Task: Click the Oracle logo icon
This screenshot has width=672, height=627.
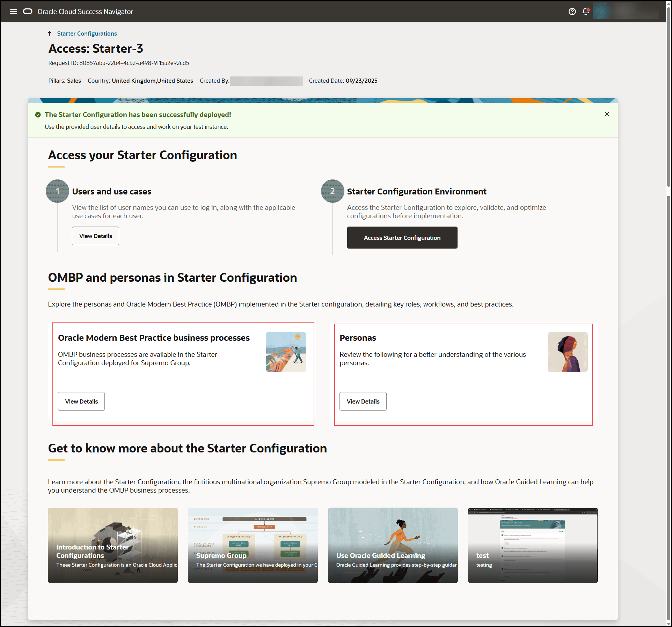Action: point(28,12)
